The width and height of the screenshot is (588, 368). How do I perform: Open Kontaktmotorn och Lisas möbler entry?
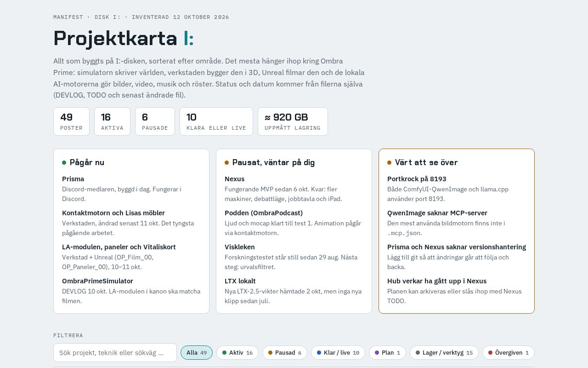113,213
